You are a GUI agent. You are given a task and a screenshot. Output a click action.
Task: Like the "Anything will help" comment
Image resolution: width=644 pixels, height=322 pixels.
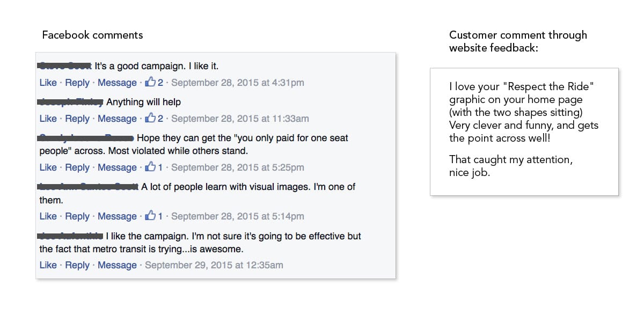pyautogui.click(x=48, y=119)
